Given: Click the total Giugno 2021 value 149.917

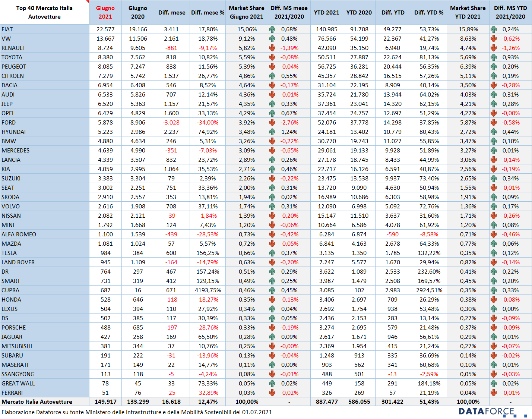Looking at the screenshot, I should pos(105,401).
